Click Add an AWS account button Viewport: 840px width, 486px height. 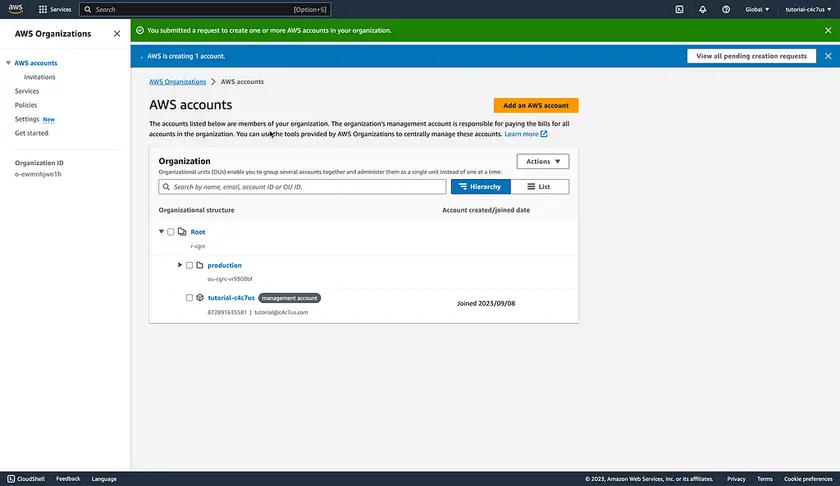536,106
